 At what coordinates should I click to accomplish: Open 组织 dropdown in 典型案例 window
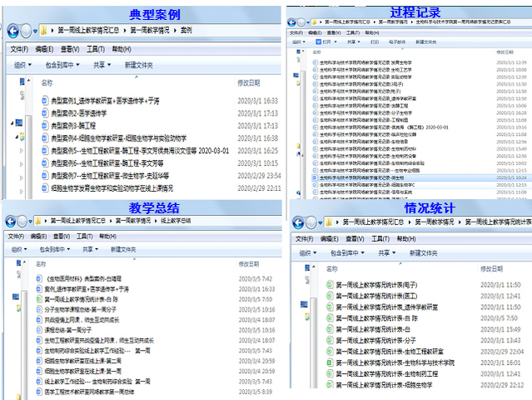pyautogui.click(x=22, y=64)
